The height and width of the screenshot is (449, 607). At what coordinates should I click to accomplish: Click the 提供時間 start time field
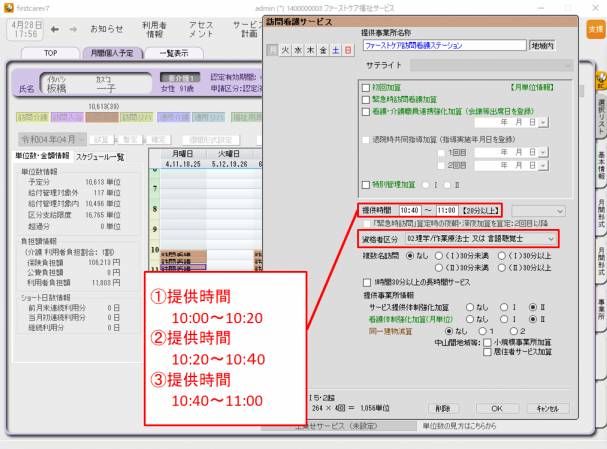(410, 211)
